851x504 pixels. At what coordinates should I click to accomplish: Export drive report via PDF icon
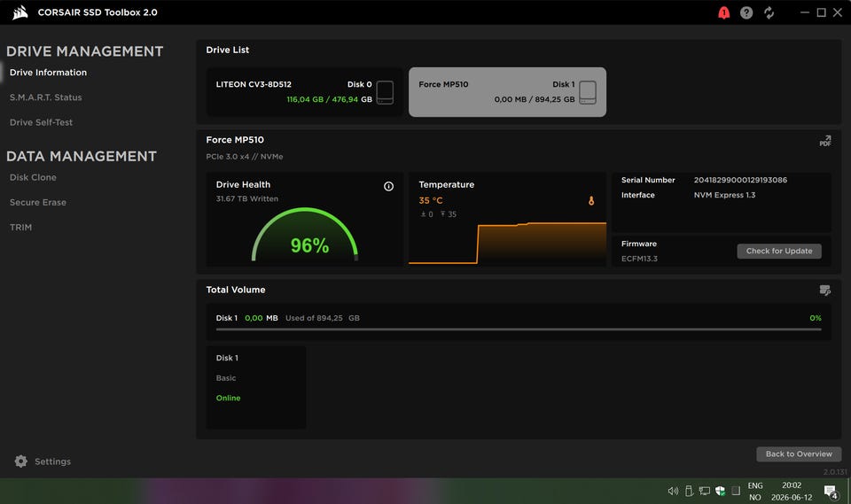[825, 141]
